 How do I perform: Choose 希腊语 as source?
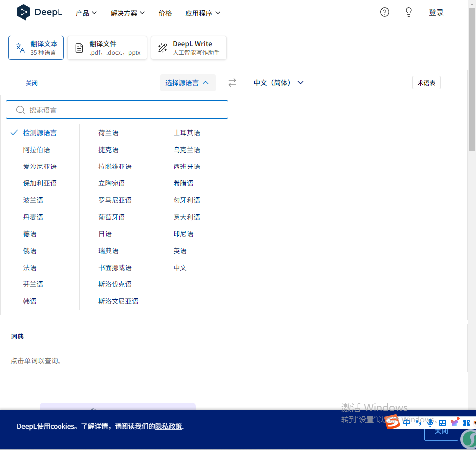pos(183,183)
